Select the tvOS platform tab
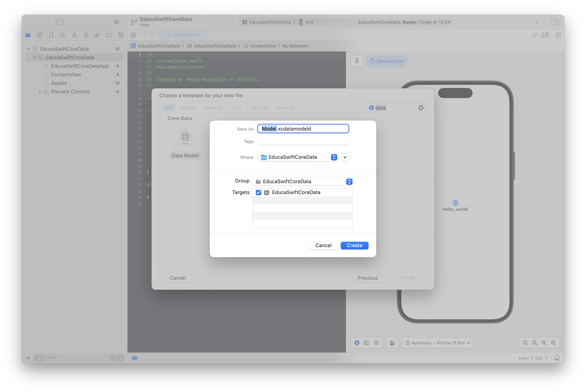Viewport: 586px width, 392px height. tap(236, 107)
